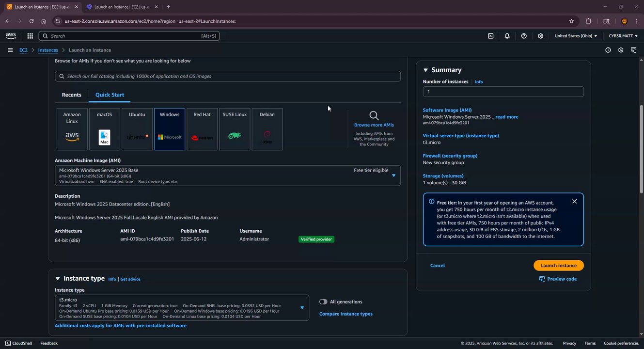
Task: Select the Windows AMI tile
Action: 170,129
